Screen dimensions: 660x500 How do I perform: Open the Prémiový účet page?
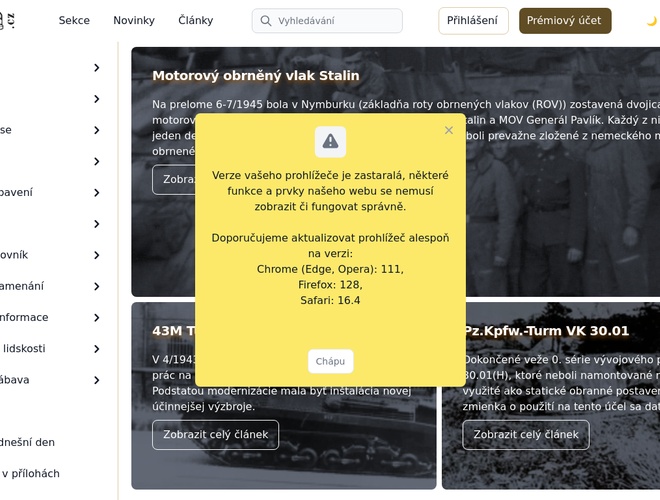564,21
